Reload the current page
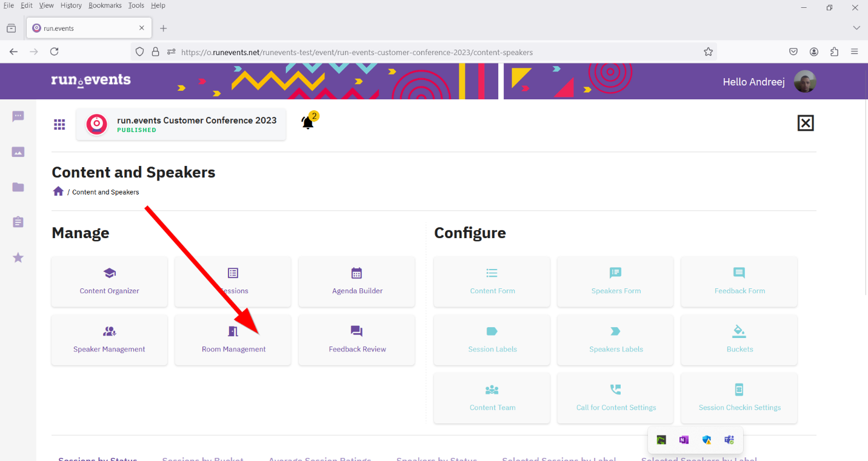868x461 pixels. pyautogui.click(x=55, y=52)
